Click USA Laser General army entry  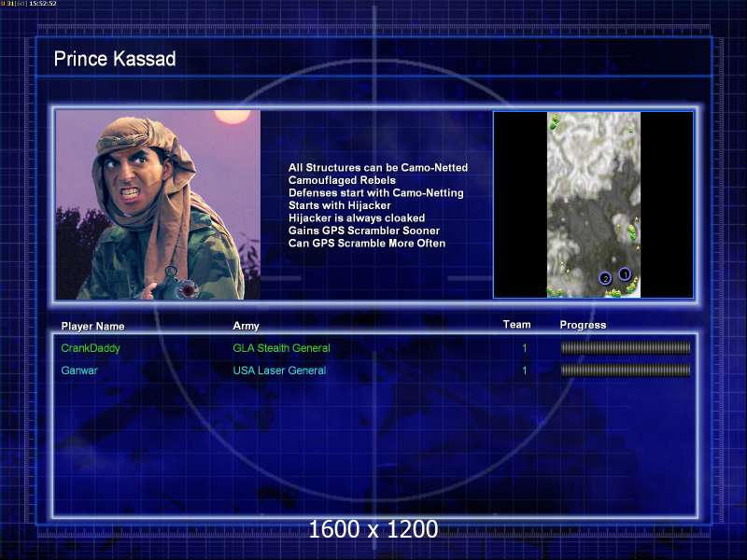279,371
